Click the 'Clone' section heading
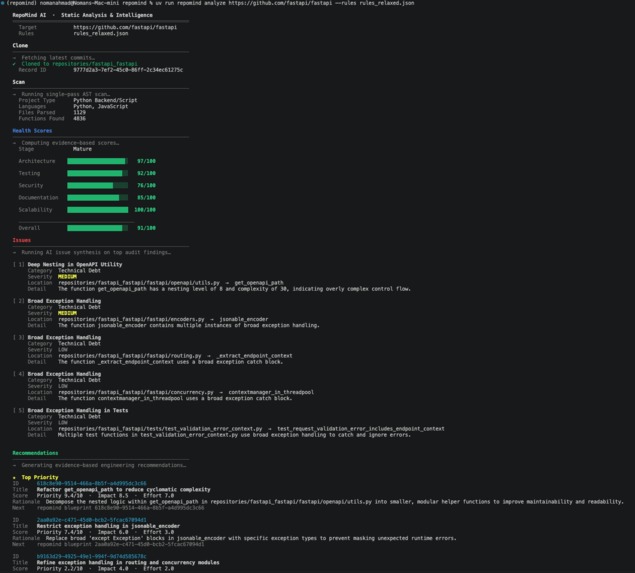This screenshot has height=573, width=635. 20,45
